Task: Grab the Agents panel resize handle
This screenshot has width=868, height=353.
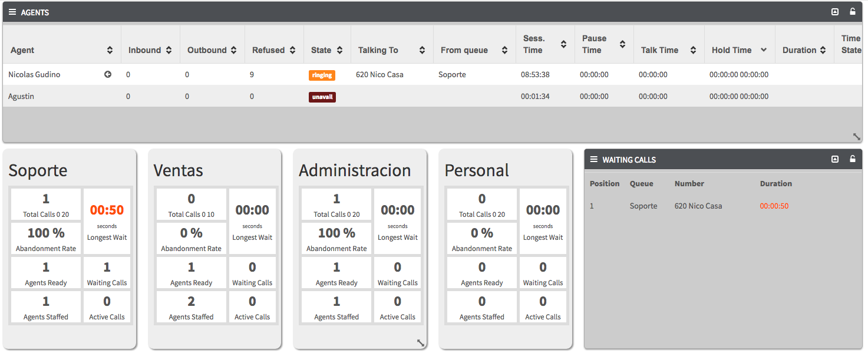Action: coord(857,137)
